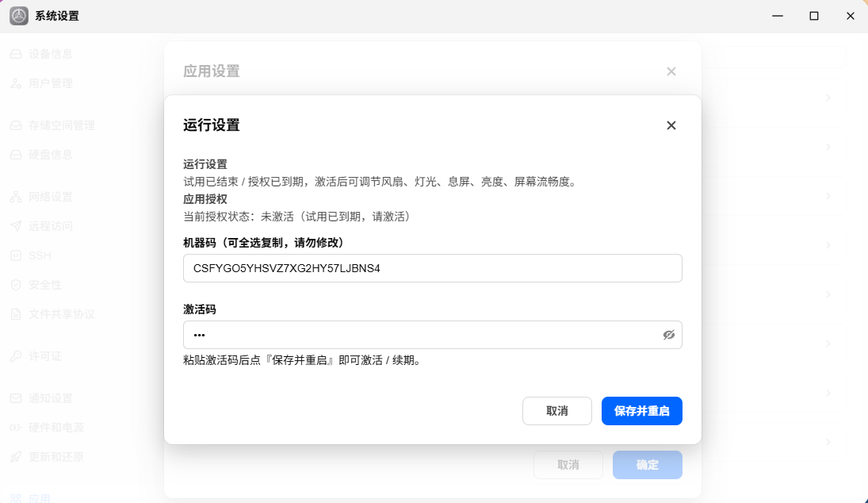
Task: Click dimmed 取消 in 应用设置 dialog
Action: (x=568, y=465)
